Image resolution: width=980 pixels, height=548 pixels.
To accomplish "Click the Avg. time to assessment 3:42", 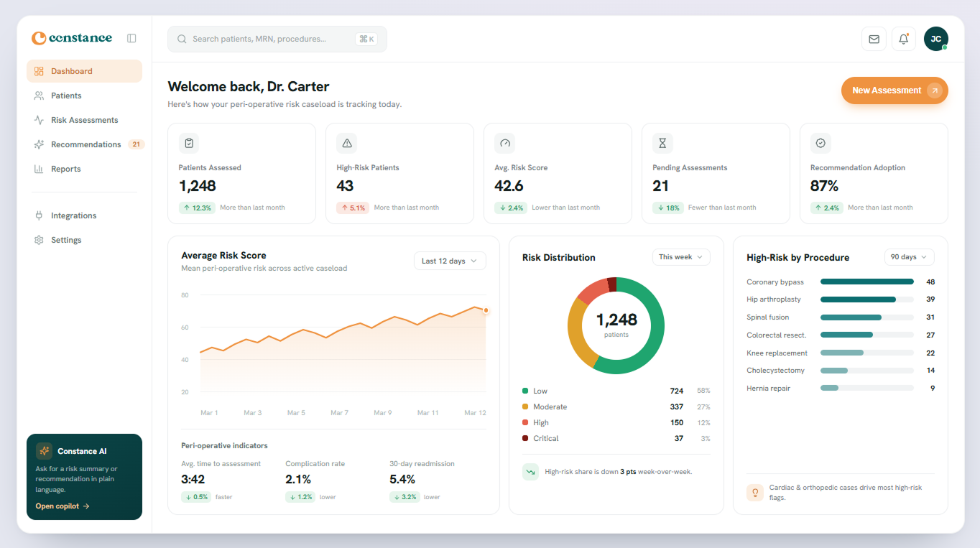I will tap(193, 479).
